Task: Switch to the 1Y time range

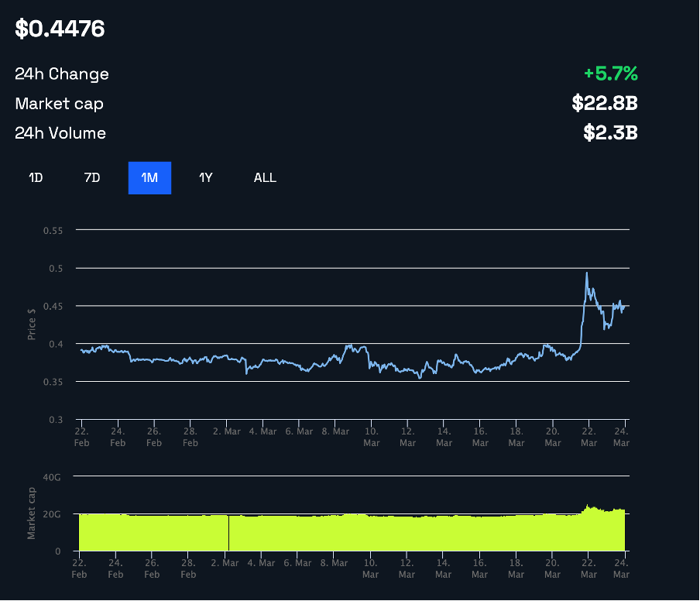Action: point(206,177)
